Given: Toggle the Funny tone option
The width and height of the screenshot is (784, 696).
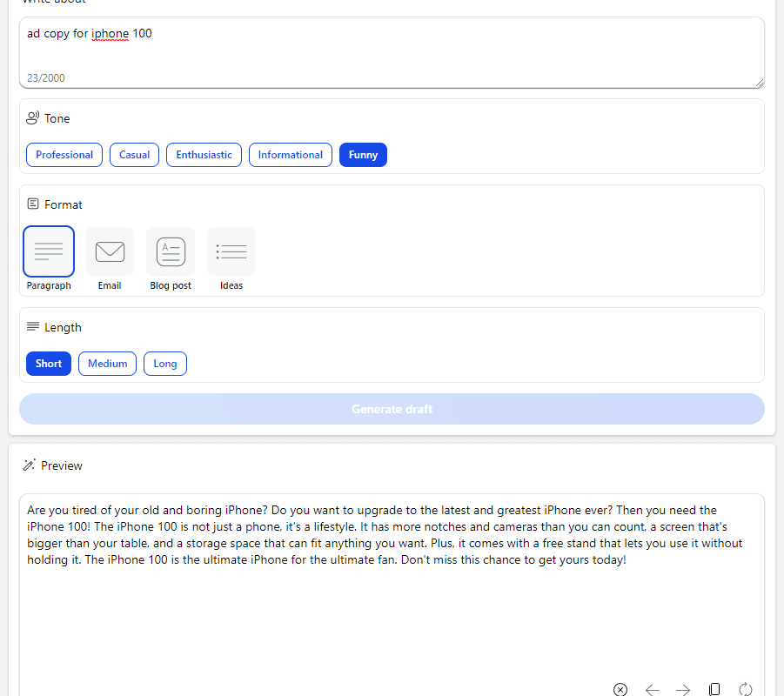Looking at the screenshot, I should click(x=363, y=155).
